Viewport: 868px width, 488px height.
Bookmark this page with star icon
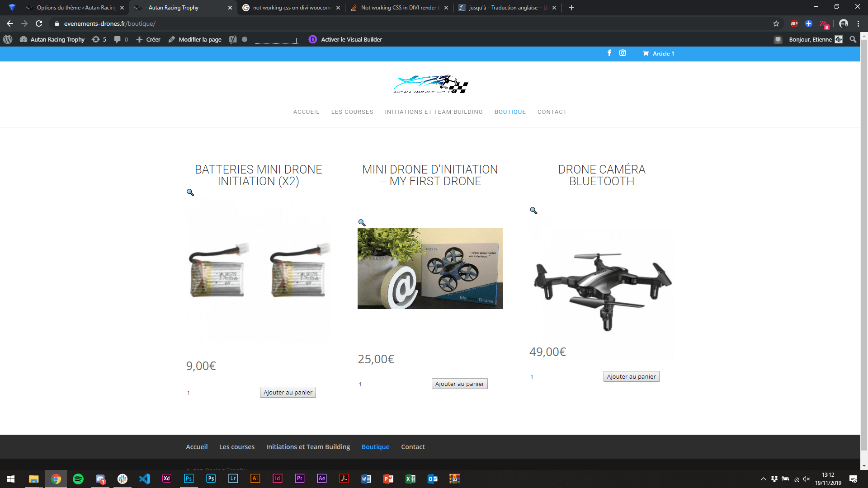click(776, 23)
